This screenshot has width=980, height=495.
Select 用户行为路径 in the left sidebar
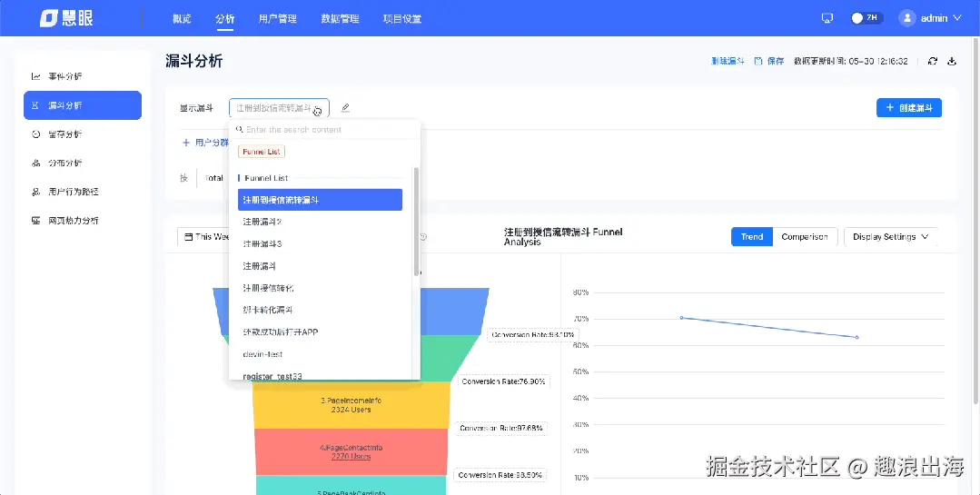(83, 192)
